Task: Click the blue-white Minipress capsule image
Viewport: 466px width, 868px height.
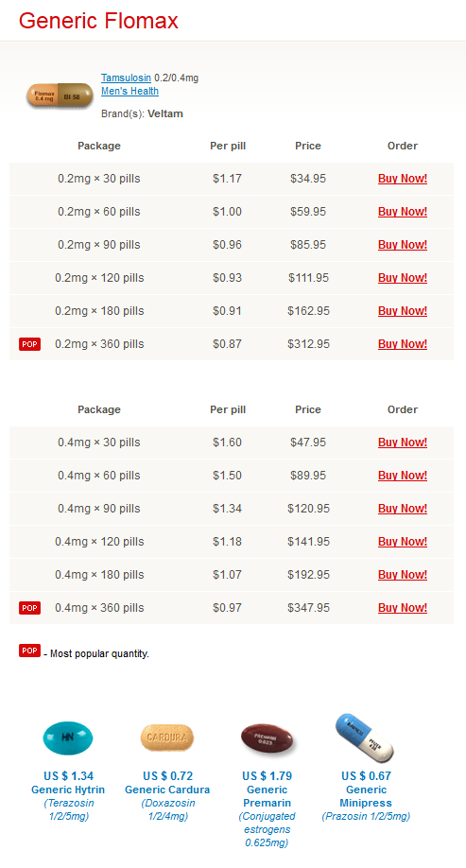Action: pyautogui.click(x=365, y=738)
